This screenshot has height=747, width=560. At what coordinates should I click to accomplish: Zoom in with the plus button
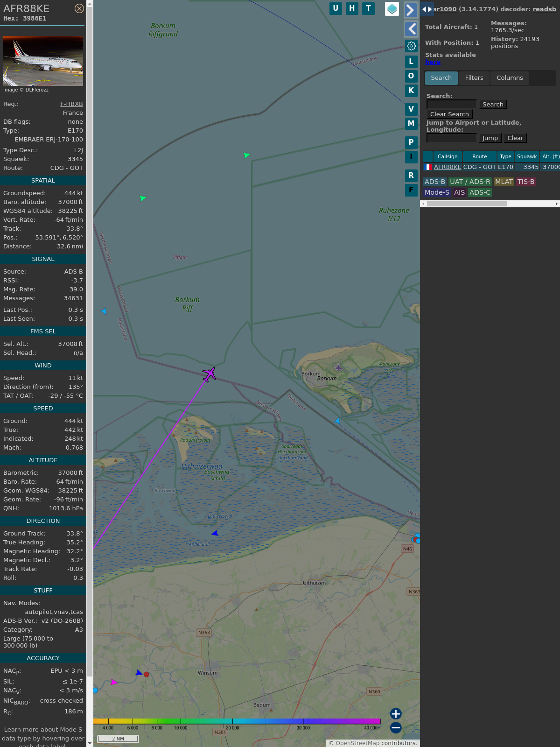(396, 714)
